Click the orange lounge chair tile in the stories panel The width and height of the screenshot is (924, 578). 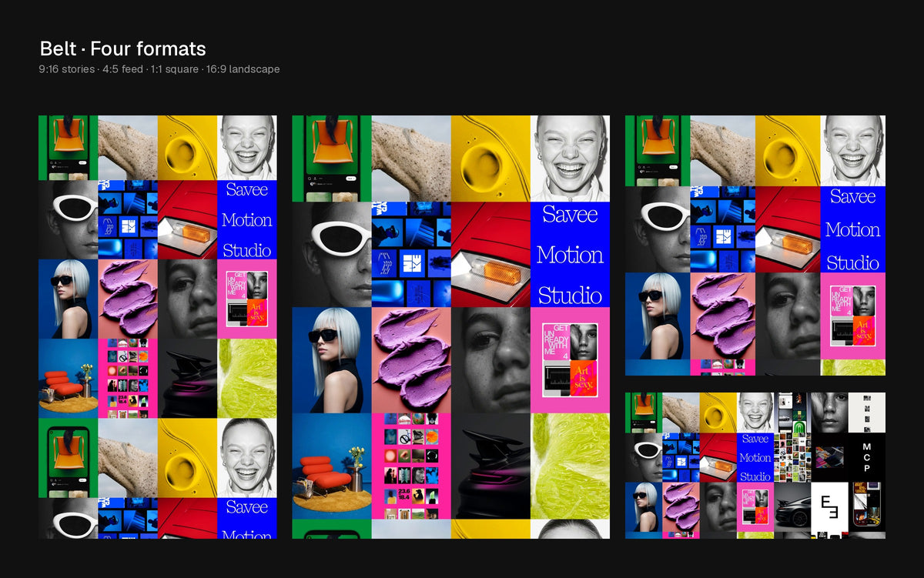tap(69, 378)
